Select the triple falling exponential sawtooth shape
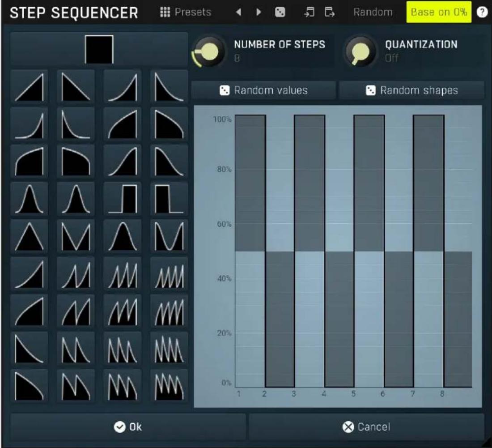 pos(123,349)
